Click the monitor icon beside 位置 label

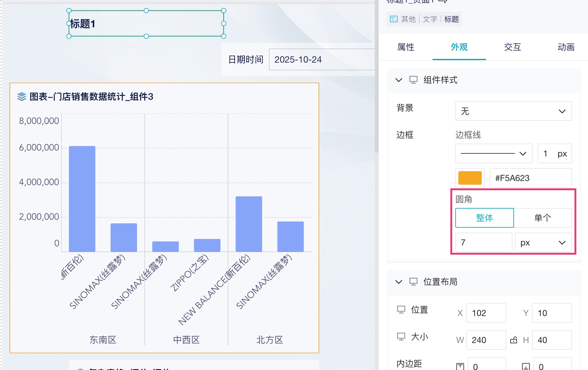[x=401, y=310]
